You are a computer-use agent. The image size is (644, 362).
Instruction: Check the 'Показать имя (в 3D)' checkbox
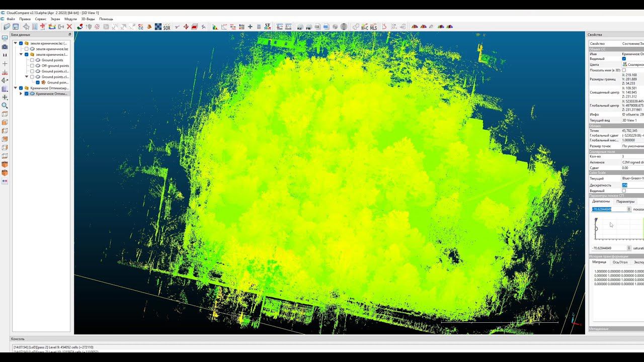[x=624, y=70]
